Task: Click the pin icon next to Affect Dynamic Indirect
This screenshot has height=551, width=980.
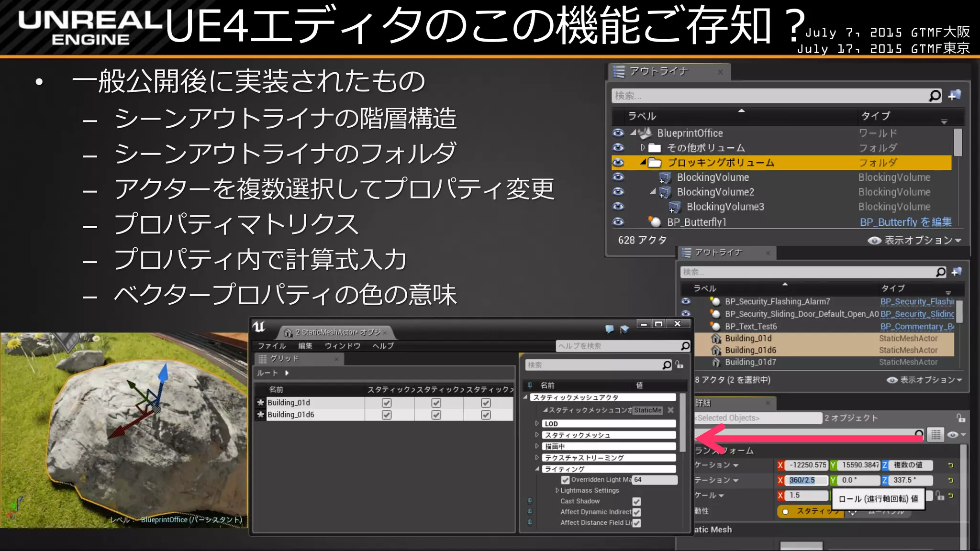Action: tap(530, 511)
